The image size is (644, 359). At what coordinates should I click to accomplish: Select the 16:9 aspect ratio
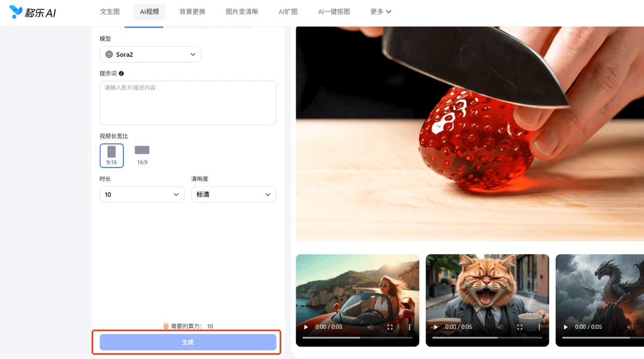pyautogui.click(x=142, y=155)
